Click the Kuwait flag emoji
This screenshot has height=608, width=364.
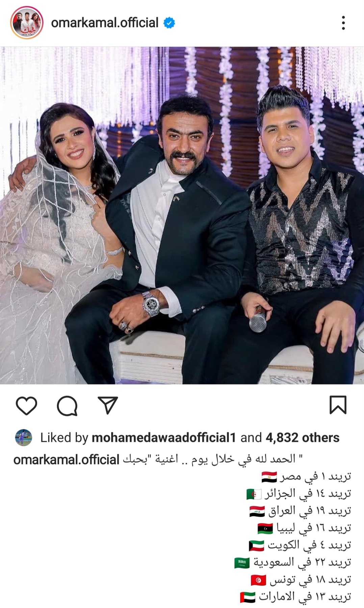(256, 546)
